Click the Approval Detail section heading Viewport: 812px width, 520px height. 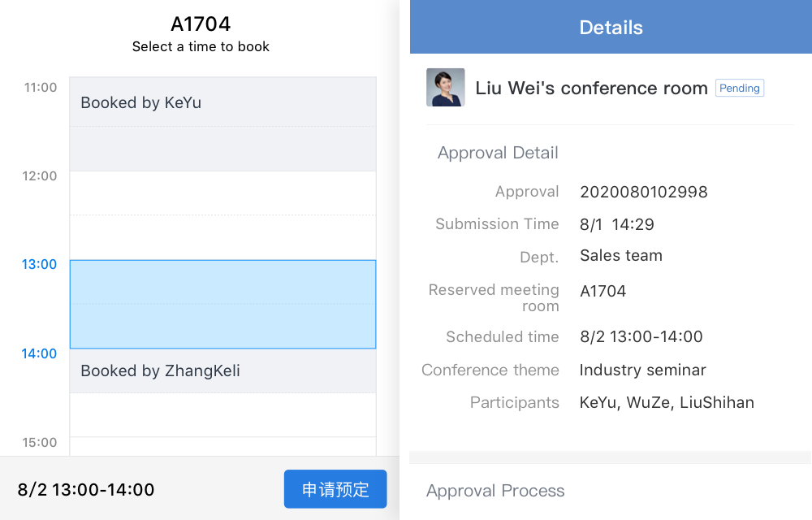pyautogui.click(x=498, y=153)
